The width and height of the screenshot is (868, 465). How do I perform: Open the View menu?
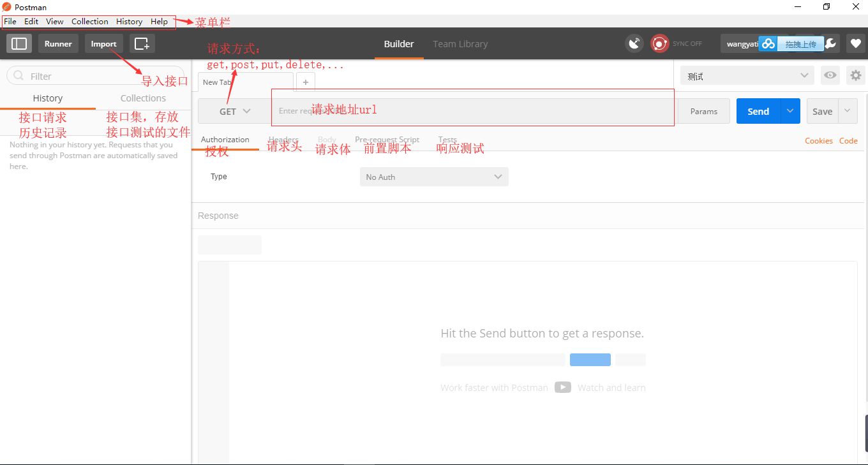(55, 21)
